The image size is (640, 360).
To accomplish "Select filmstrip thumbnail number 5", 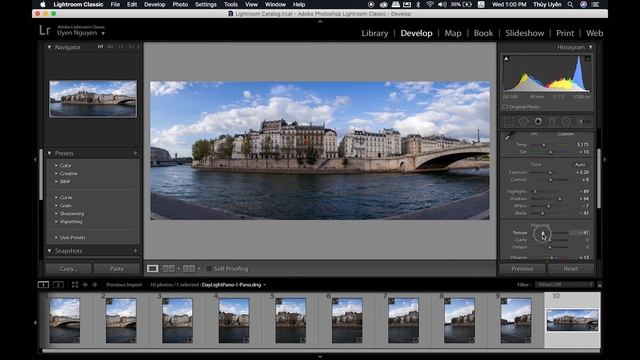I will tap(290, 320).
